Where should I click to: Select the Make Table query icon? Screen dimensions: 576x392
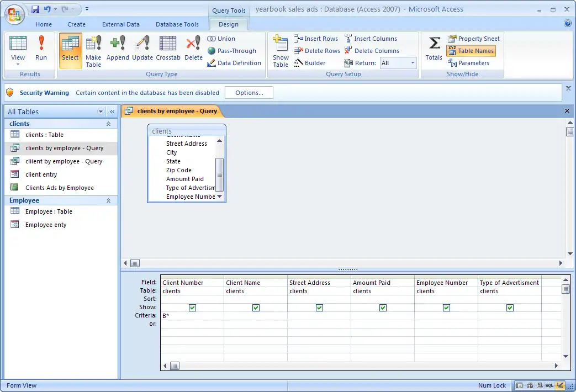point(93,50)
